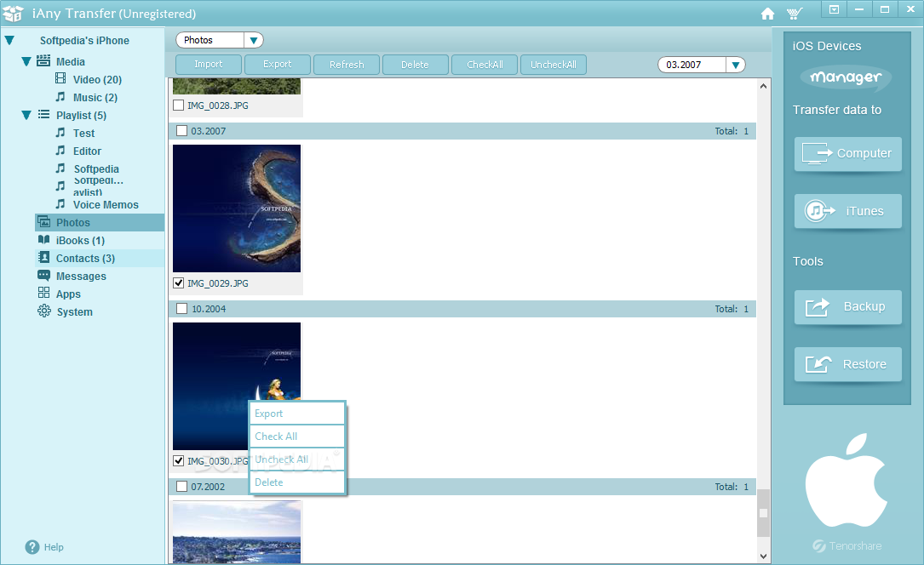Click the CheckAll toolbar button
The height and width of the screenshot is (565, 924).
coord(485,64)
